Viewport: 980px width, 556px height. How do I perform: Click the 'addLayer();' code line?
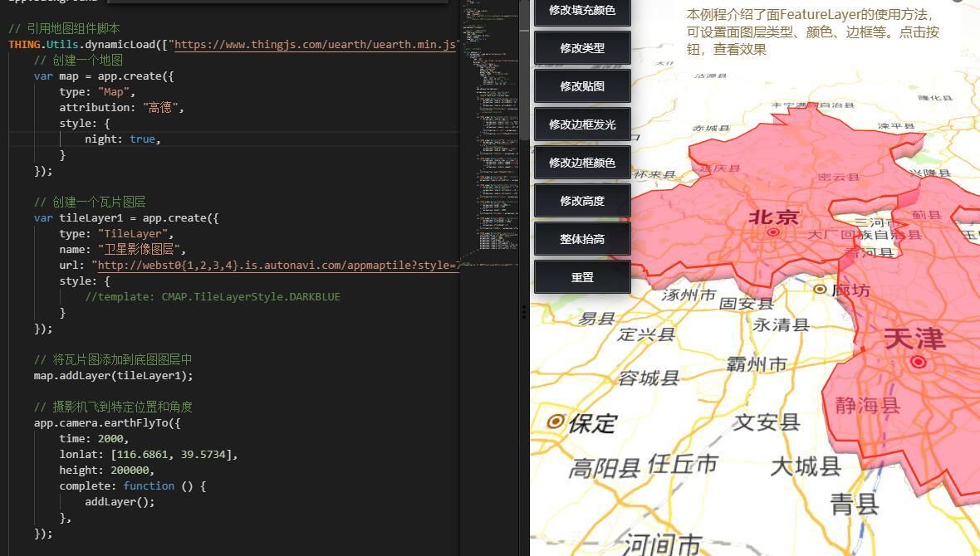(x=120, y=502)
